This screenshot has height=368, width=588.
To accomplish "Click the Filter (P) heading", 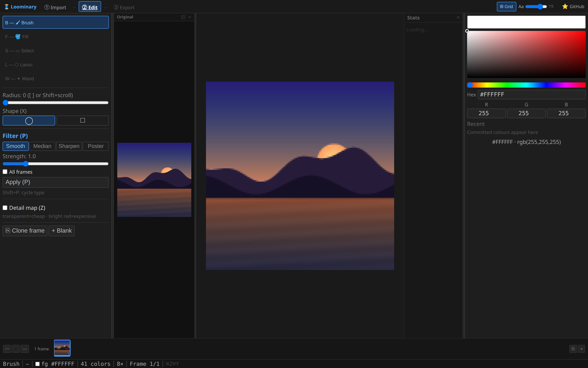I will (x=15, y=136).
